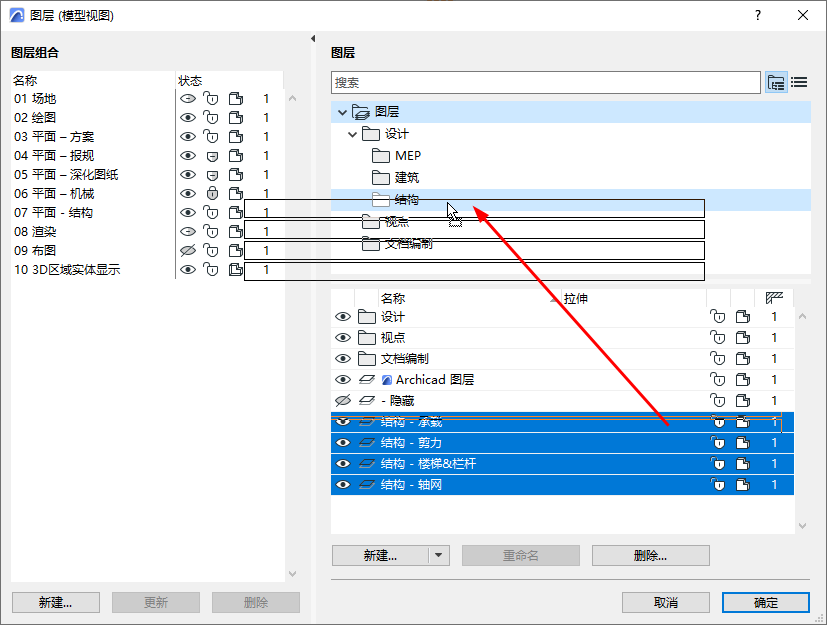Toggle visibility of 设计 folder in layer list
Viewport: 827px width, 625px height.
343,316
